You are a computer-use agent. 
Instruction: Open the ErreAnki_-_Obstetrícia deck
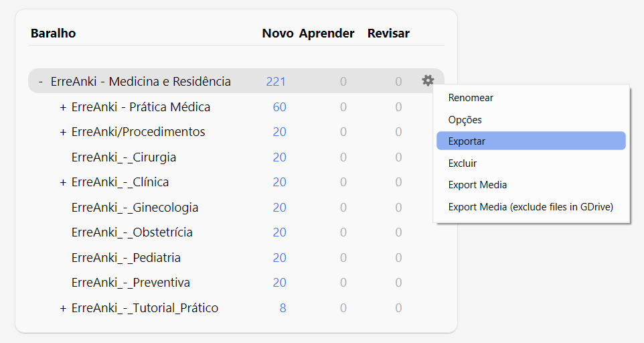click(x=132, y=232)
